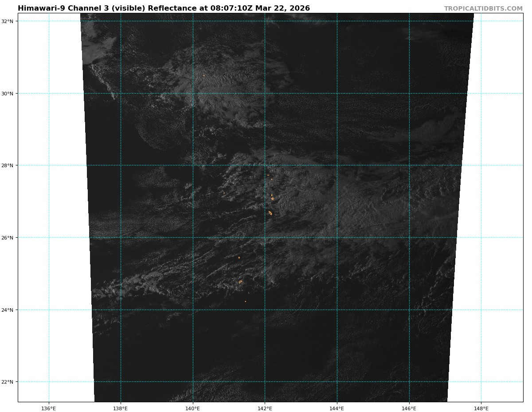Click the orange island outline near 24.8°N 141.3°E
This screenshot has width=532, height=412.
pyautogui.click(x=240, y=282)
